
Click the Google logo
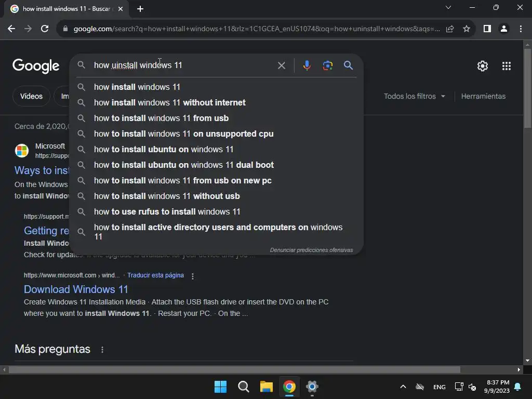(x=36, y=66)
